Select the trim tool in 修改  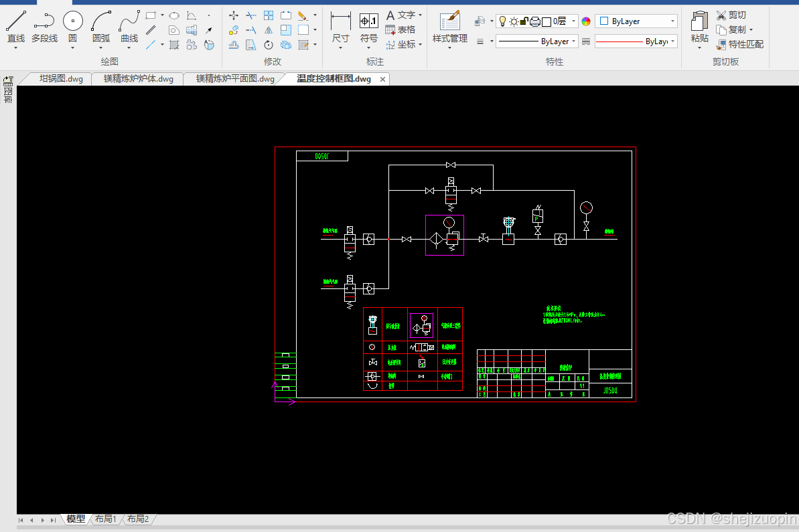click(251, 15)
